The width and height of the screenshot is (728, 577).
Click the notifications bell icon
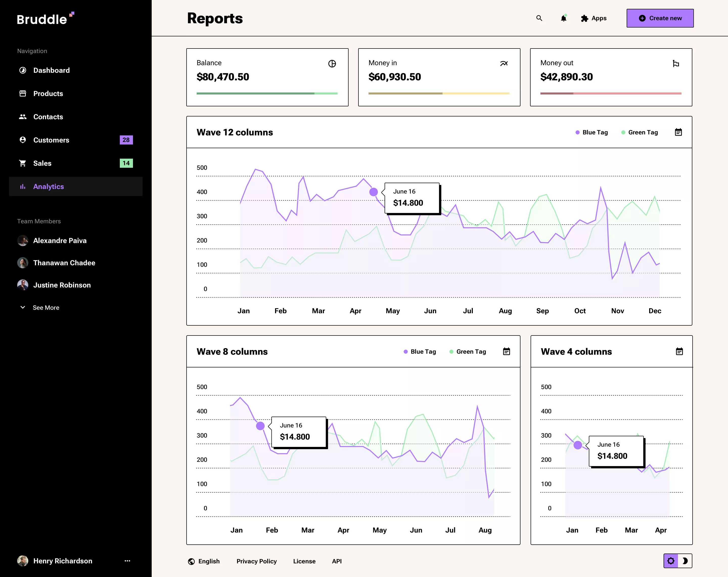(563, 18)
